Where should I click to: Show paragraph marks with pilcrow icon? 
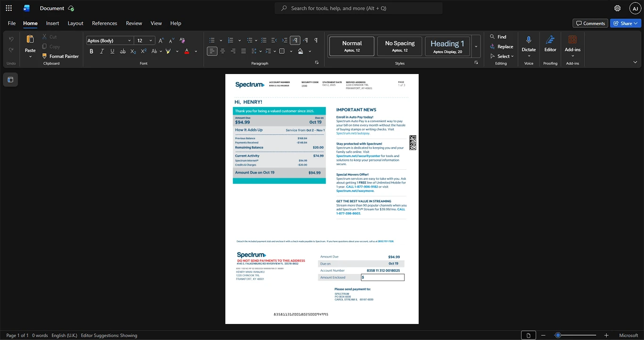pos(316,41)
